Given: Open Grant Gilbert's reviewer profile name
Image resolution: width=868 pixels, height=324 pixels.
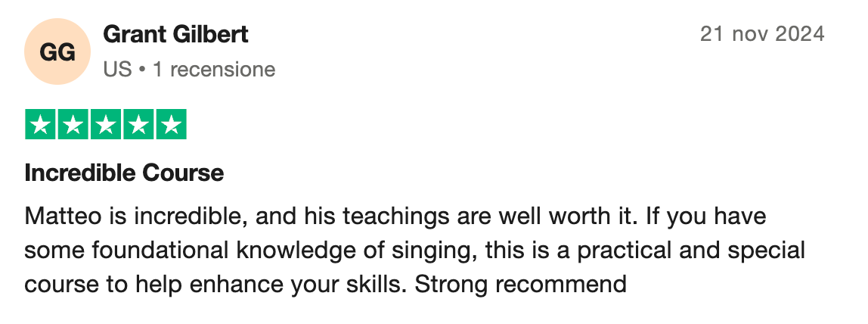Looking at the screenshot, I should tap(175, 34).
